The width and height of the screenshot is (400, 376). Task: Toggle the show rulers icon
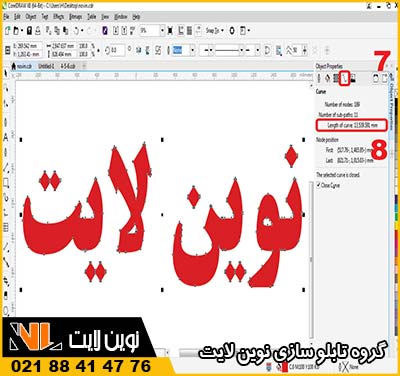pyautogui.click(x=181, y=31)
